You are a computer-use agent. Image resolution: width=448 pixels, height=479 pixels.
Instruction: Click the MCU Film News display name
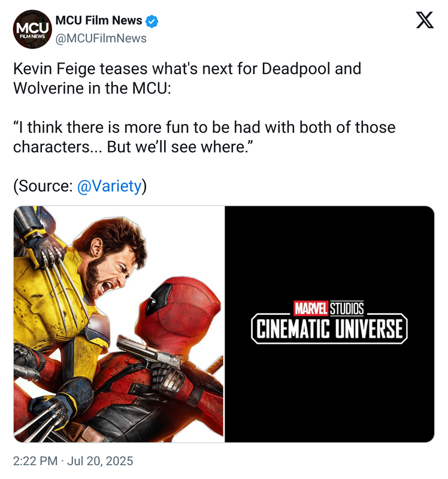[x=99, y=20]
